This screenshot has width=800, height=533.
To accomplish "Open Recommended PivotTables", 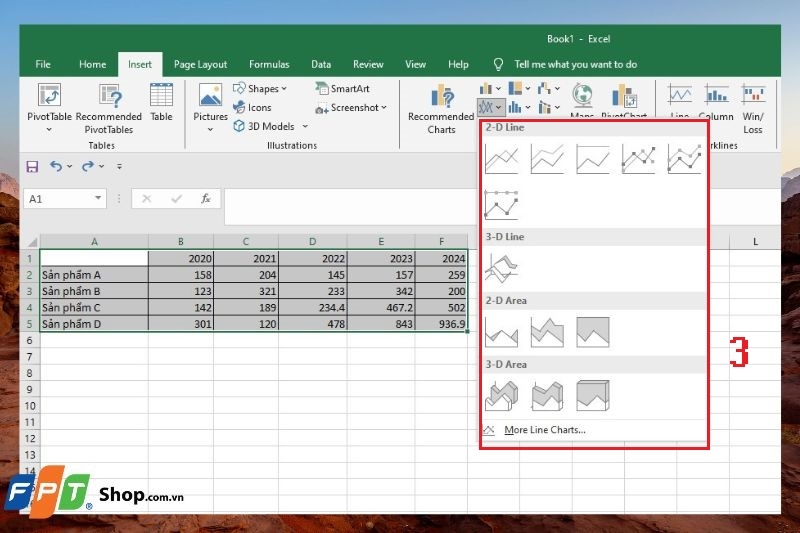I will pos(109,108).
